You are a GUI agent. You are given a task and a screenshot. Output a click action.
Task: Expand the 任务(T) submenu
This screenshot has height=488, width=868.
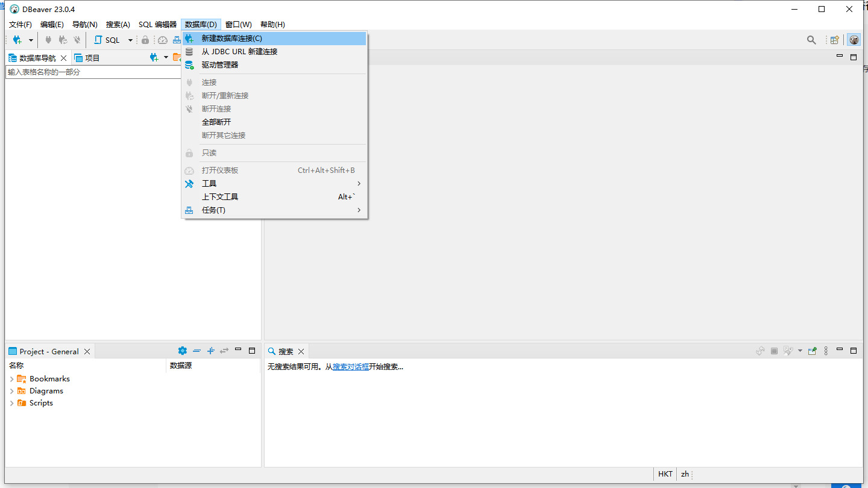pos(274,210)
